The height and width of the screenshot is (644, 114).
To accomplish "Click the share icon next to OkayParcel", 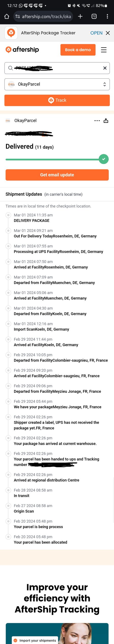I will (106, 121).
